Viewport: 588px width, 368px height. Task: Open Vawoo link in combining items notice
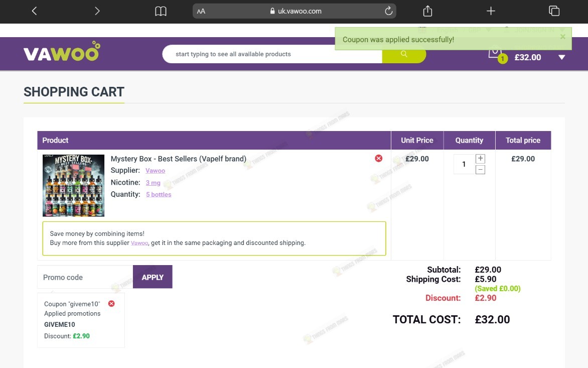point(139,243)
